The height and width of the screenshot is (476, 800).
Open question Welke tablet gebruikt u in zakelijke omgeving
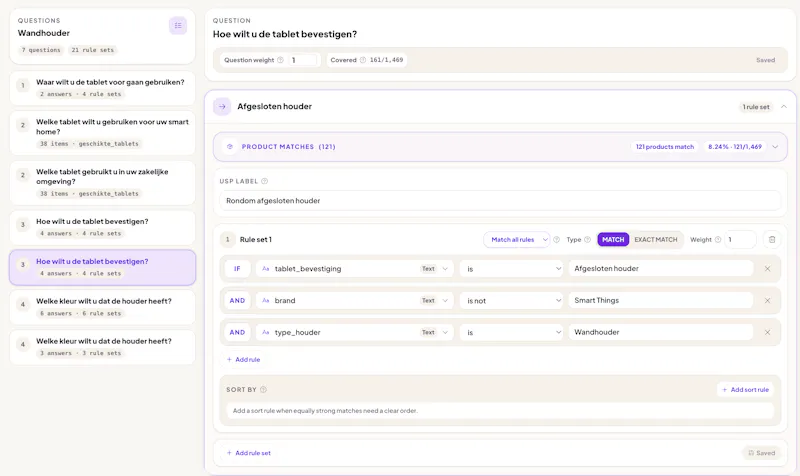pos(103,183)
